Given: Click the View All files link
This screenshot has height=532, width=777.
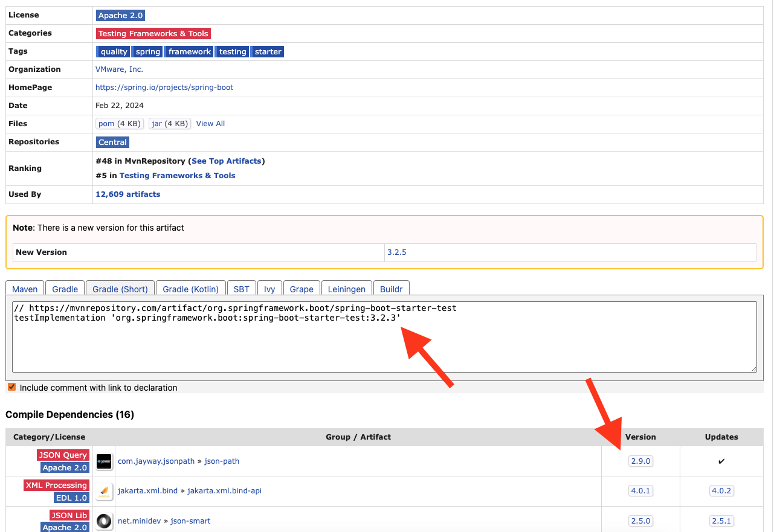Looking at the screenshot, I should tap(210, 124).
